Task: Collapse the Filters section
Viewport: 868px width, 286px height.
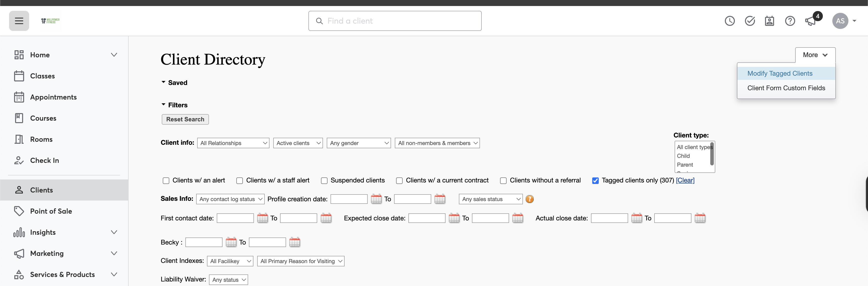Action: point(174,105)
